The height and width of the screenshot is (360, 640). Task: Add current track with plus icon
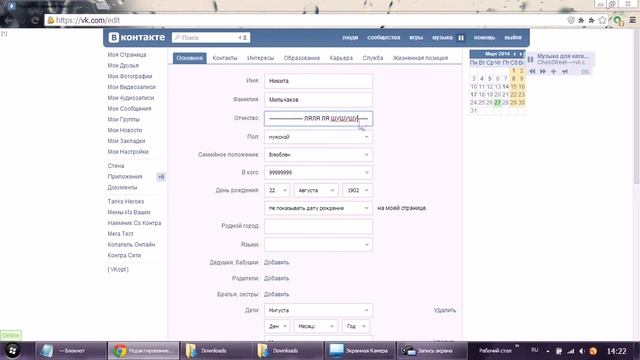coord(553,71)
